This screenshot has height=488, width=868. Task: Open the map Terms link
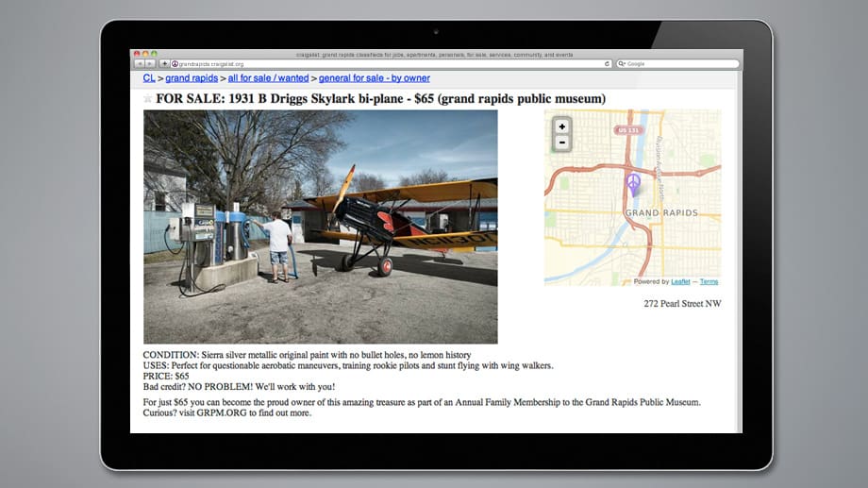pos(709,281)
